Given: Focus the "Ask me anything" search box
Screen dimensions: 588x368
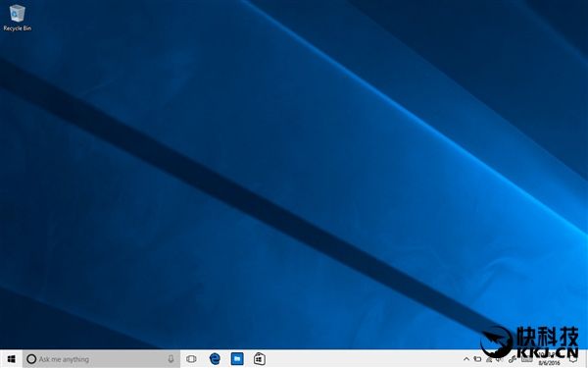Looking at the screenshot, I should tap(101, 359).
